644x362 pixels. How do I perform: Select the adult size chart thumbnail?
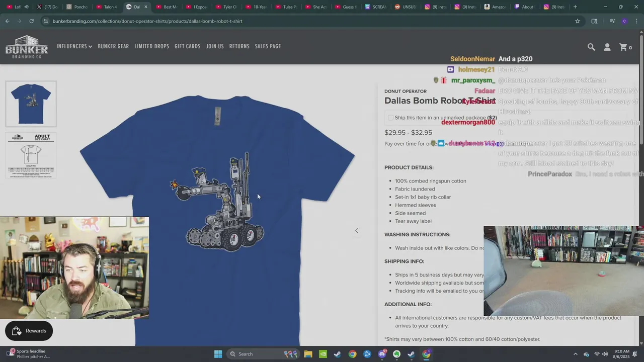click(31, 155)
